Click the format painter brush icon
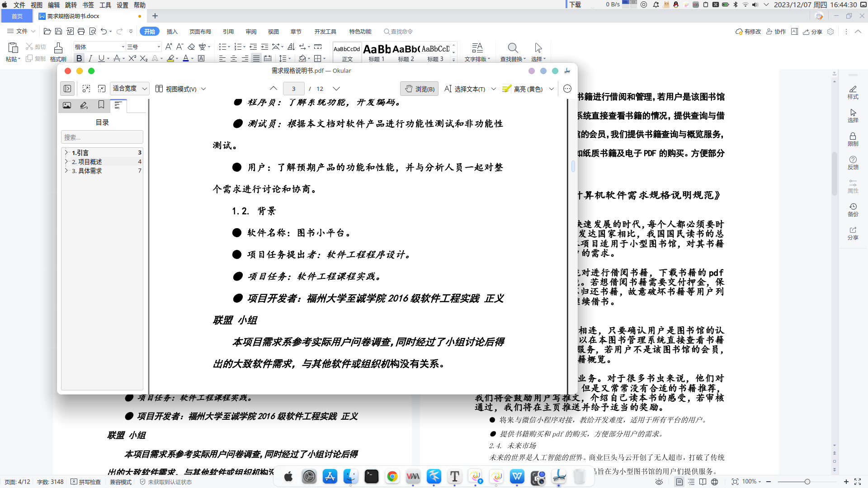 tap(58, 48)
